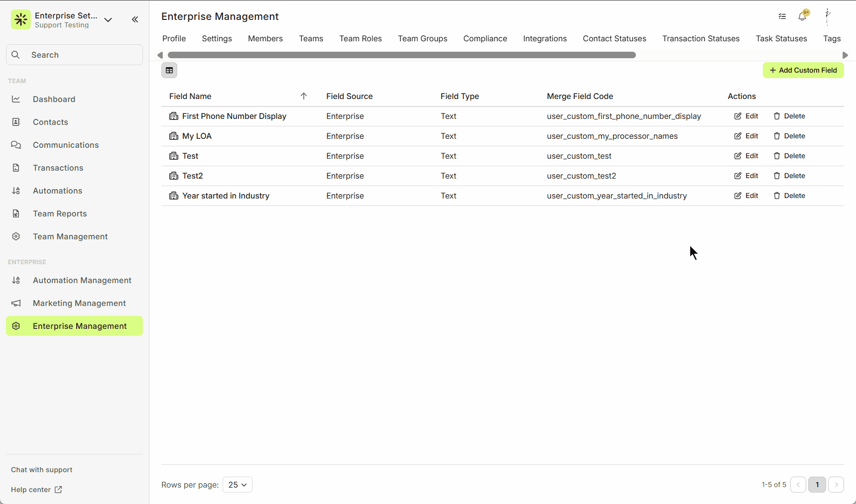Open Automation Management in sidebar
Image resolution: width=856 pixels, height=504 pixels.
[x=82, y=280]
